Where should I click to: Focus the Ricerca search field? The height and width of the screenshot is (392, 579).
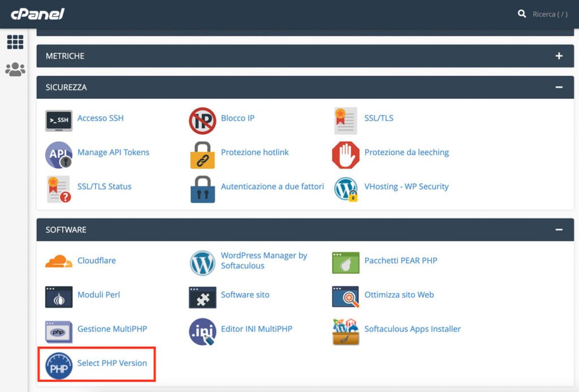coord(550,14)
